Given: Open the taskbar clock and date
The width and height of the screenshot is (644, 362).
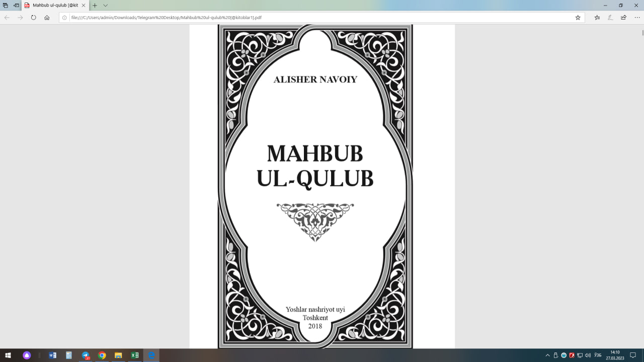Looking at the screenshot, I should 615,355.
